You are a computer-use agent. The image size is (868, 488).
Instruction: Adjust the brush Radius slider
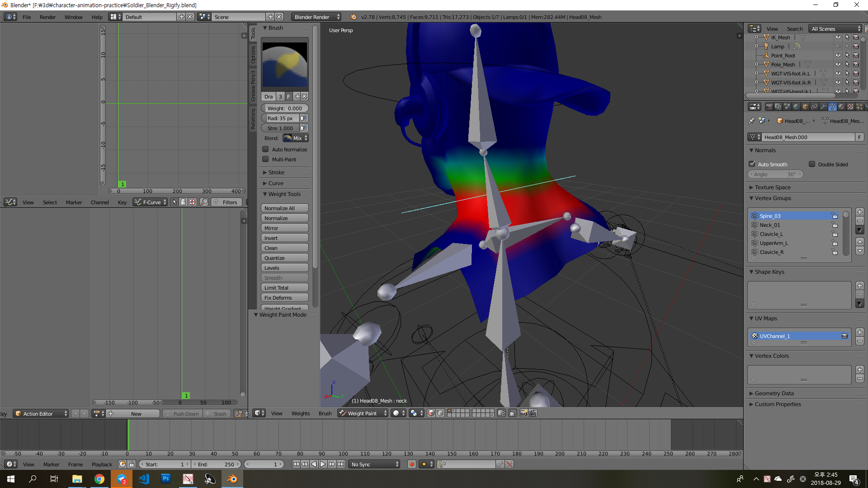pyautogui.click(x=280, y=118)
